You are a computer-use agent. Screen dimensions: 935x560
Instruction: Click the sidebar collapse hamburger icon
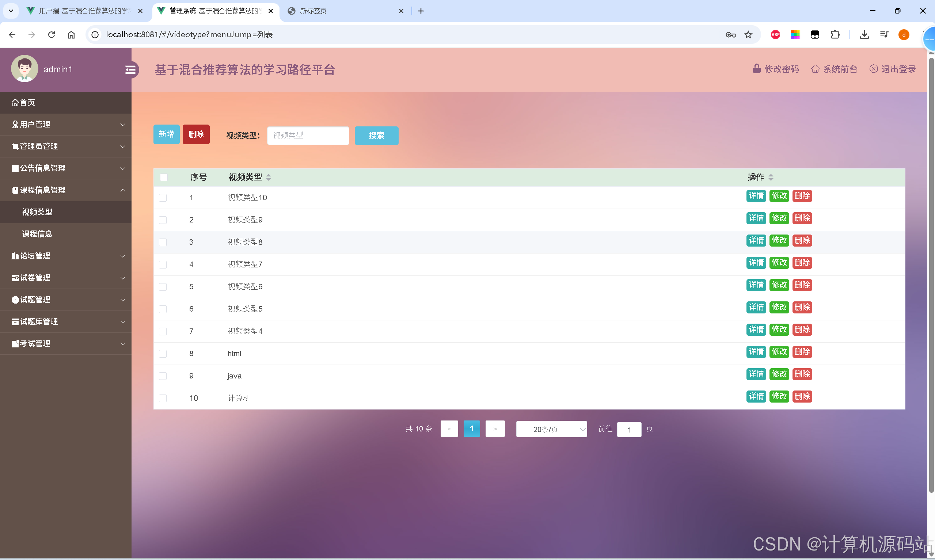[x=131, y=69]
